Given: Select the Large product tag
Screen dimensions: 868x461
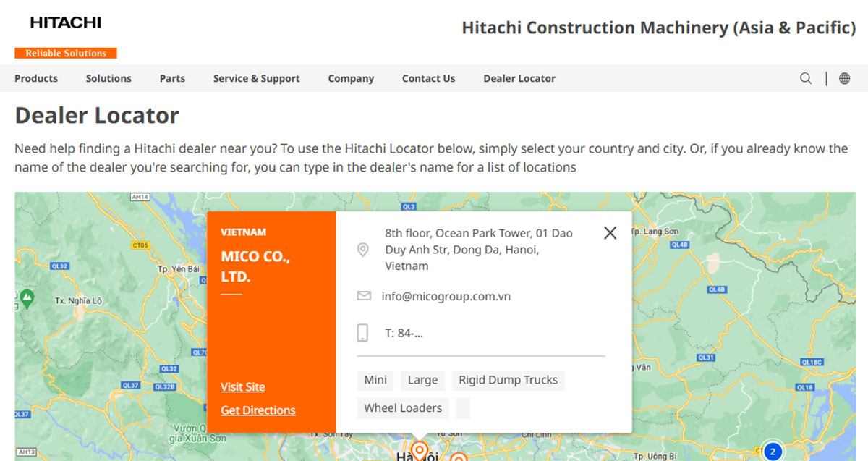Looking at the screenshot, I should [422, 380].
